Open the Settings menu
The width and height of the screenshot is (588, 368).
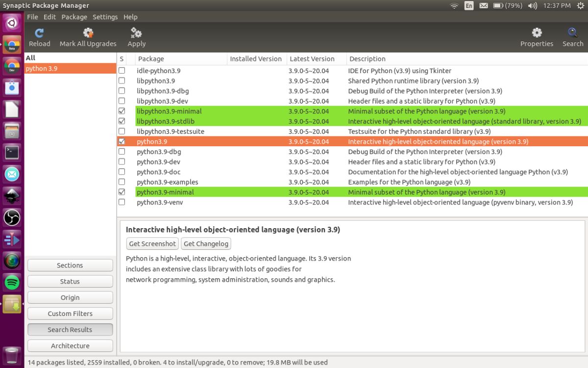point(105,17)
